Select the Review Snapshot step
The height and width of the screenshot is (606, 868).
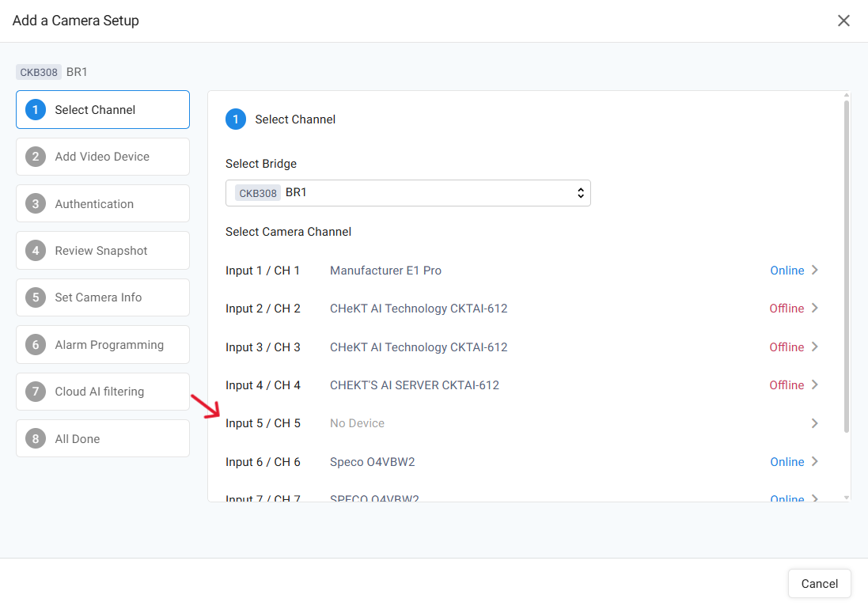click(x=103, y=251)
